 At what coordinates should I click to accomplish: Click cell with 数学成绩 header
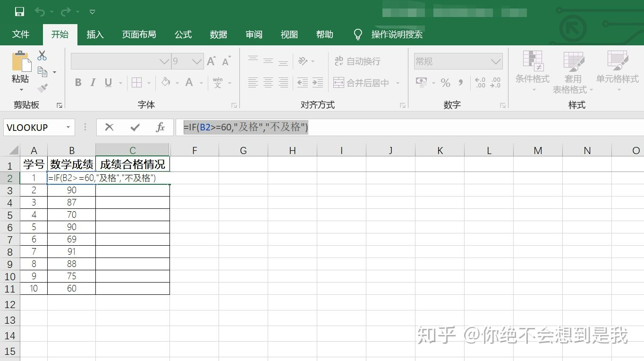(x=72, y=164)
